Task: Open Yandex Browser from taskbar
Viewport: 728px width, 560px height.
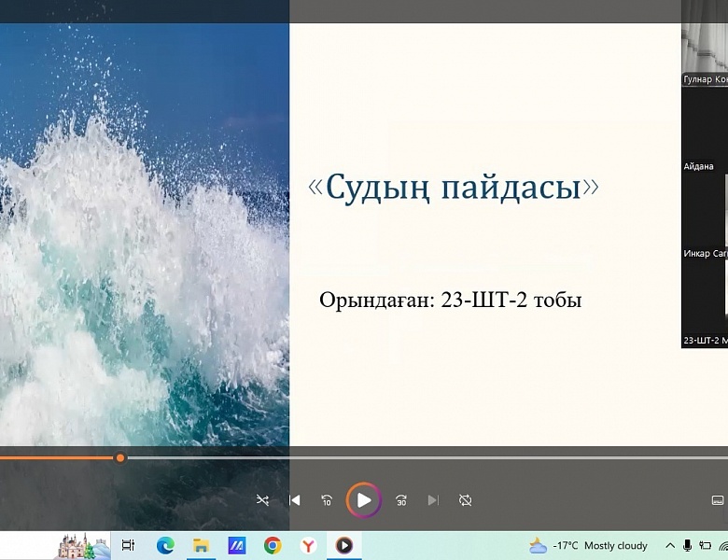Action: [308, 545]
